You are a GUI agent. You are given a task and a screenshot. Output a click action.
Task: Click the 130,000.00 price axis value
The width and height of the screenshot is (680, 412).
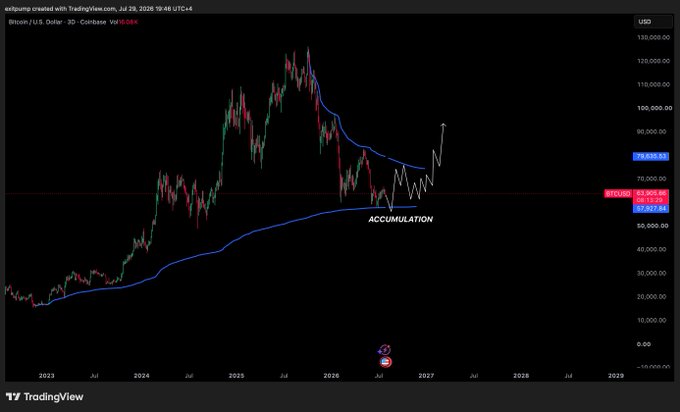(654, 37)
